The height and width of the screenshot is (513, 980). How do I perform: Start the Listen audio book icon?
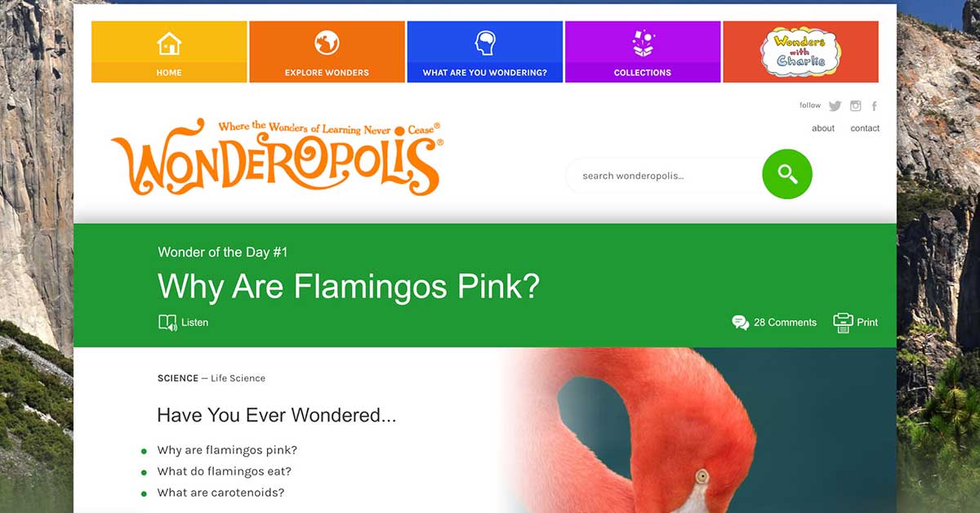pos(167,323)
